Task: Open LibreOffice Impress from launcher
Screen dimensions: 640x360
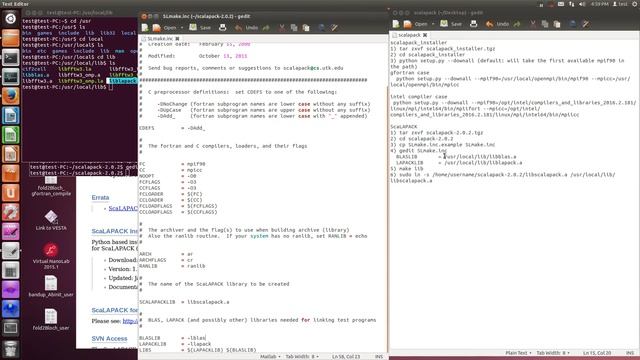Action: (11, 154)
